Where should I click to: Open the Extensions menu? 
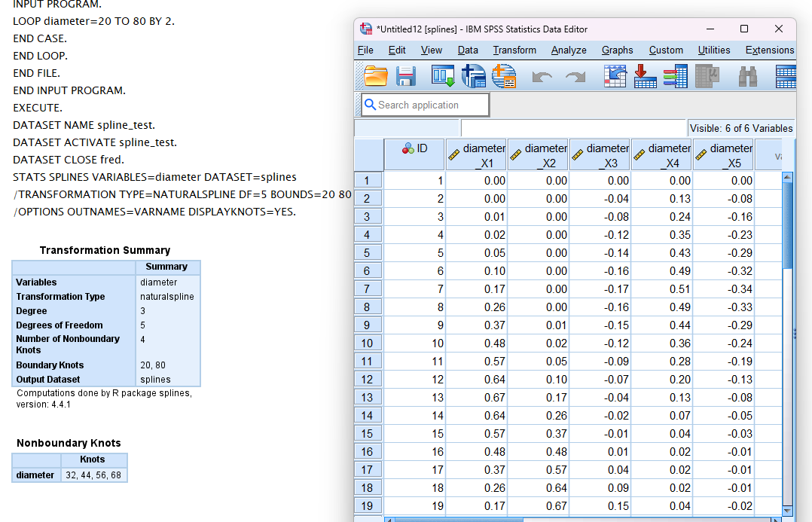[x=770, y=50]
